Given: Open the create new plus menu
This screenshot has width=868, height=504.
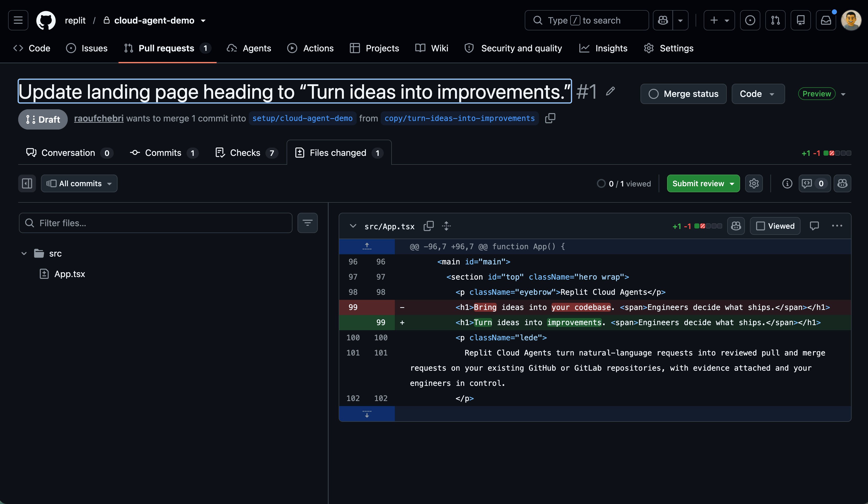Looking at the screenshot, I should click(x=719, y=20).
